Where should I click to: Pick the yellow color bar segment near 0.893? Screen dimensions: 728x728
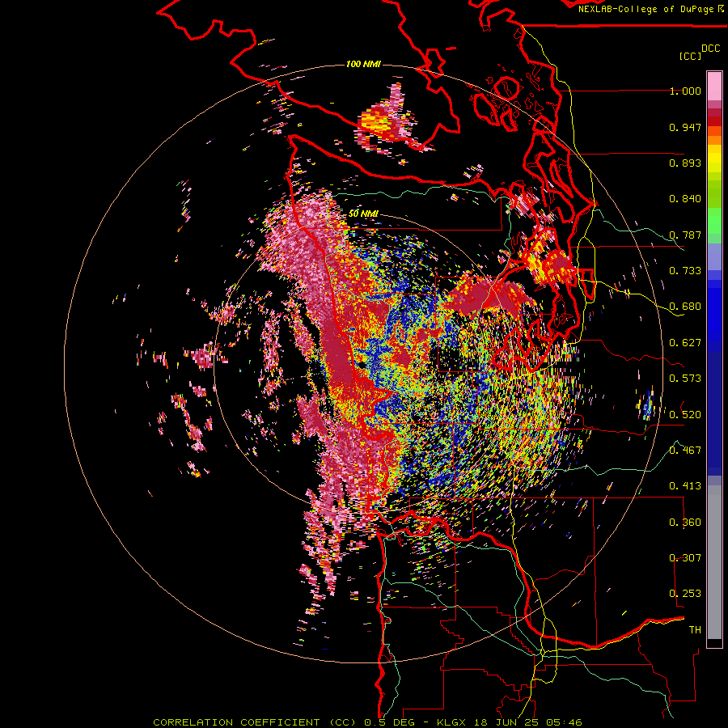(x=714, y=159)
